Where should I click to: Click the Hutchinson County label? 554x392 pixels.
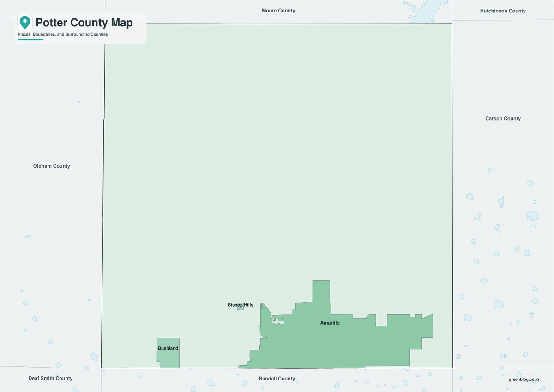pyautogui.click(x=503, y=11)
